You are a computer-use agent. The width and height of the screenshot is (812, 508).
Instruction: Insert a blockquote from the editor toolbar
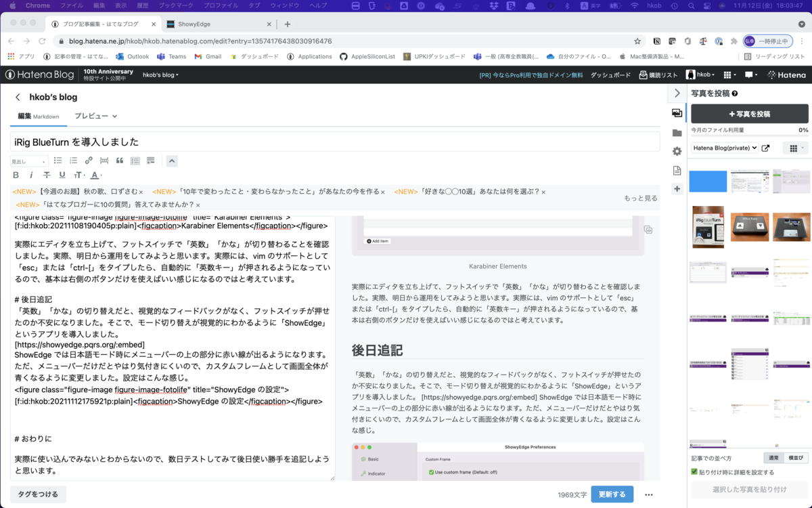click(x=120, y=161)
